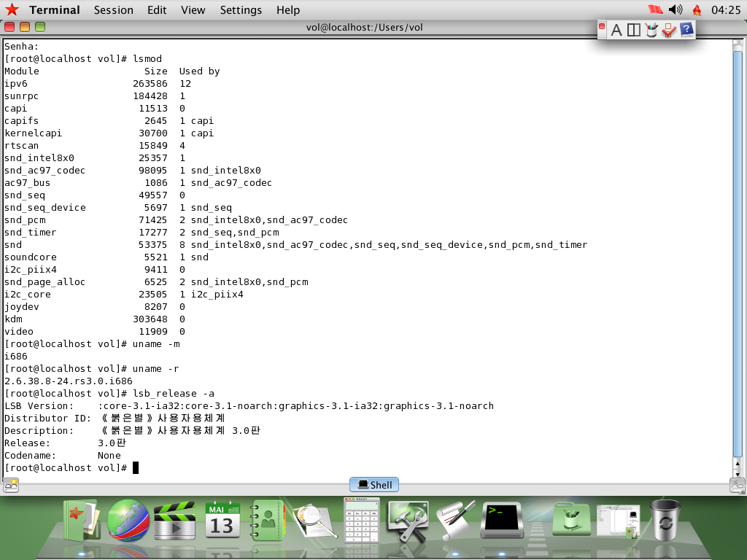Open the View menu in menu bar
Screen dimensions: 747x560
(193, 10)
